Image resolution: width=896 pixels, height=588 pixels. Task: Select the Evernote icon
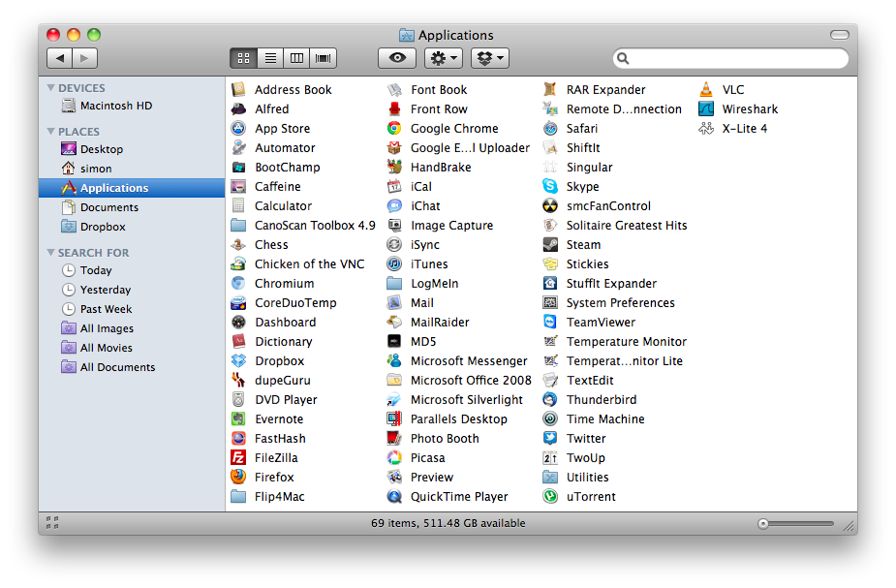pos(238,418)
